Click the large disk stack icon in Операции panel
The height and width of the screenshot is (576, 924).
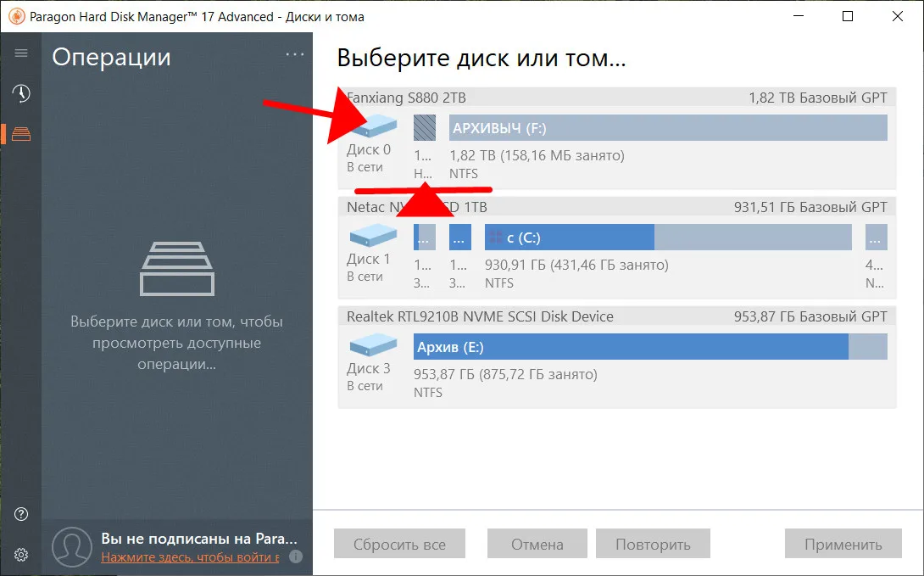[x=177, y=268]
